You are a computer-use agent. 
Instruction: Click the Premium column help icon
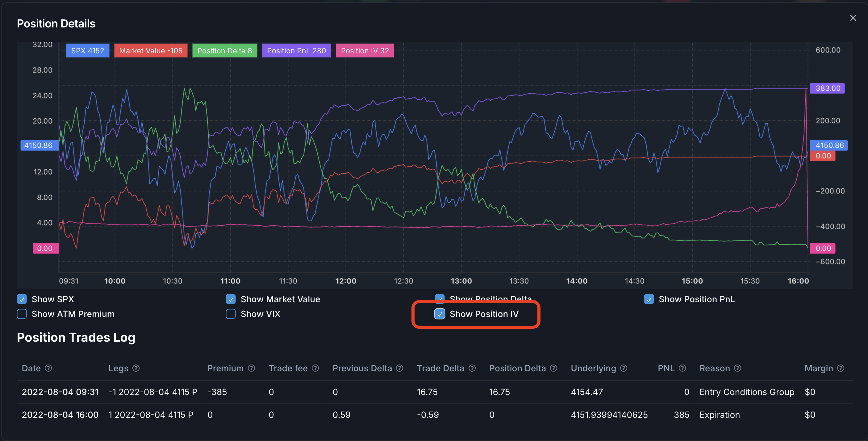pos(251,368)
